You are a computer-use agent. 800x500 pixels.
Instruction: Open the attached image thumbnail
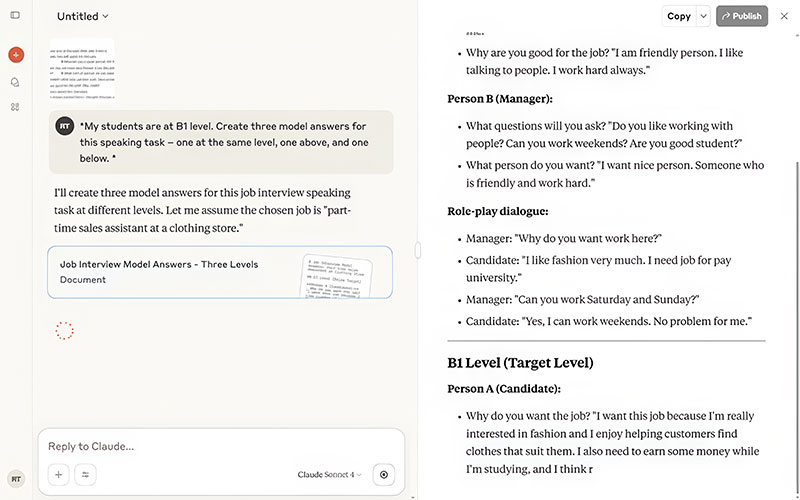pos(82,69)
